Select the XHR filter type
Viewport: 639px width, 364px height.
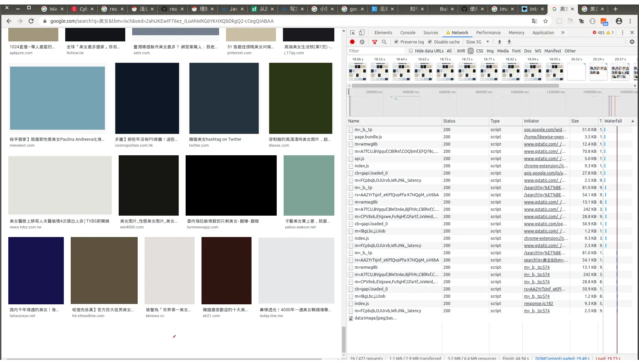(461, 51)
